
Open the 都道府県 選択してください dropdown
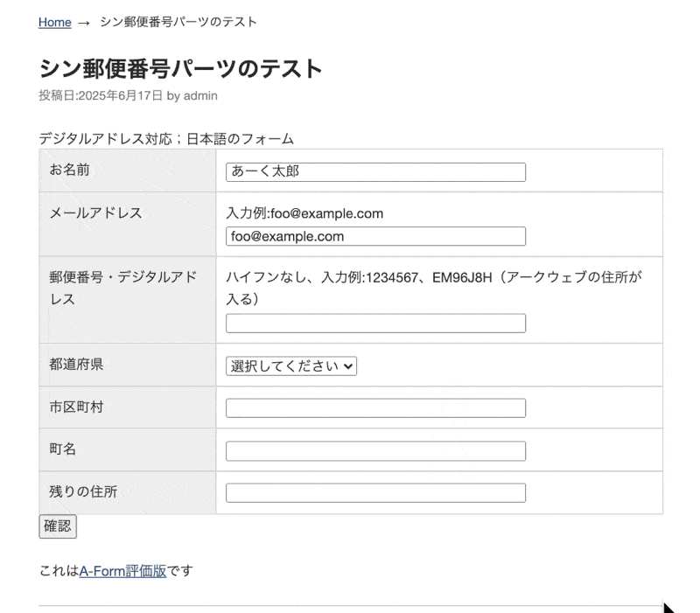click(x=292, y=366)
